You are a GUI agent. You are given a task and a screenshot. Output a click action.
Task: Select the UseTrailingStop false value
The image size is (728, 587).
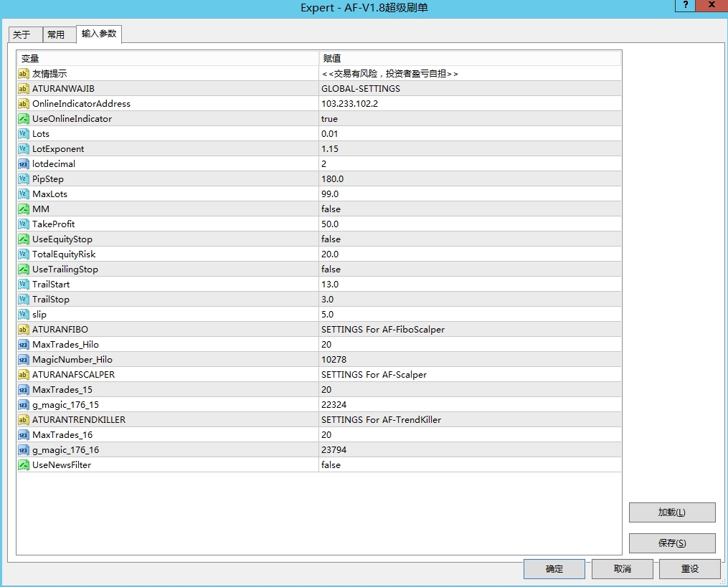coord(331,269)
